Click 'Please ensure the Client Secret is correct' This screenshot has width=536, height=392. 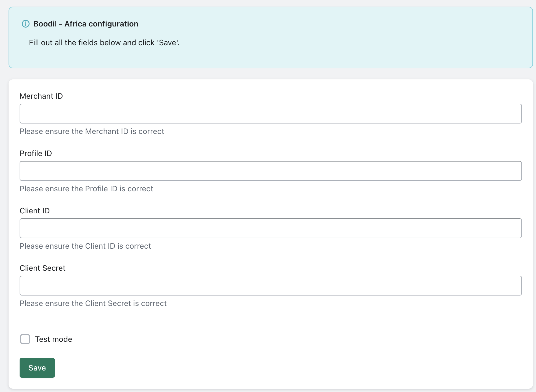[93, 303]
